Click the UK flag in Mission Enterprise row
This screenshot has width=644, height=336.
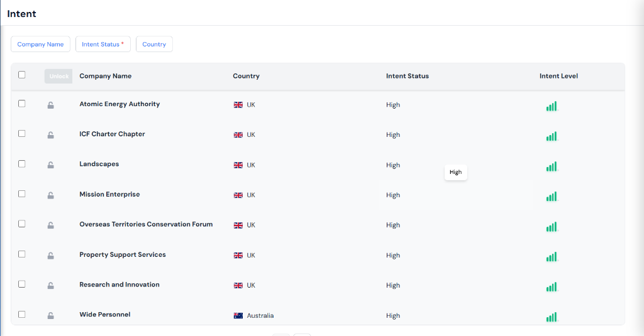point(238,195)
